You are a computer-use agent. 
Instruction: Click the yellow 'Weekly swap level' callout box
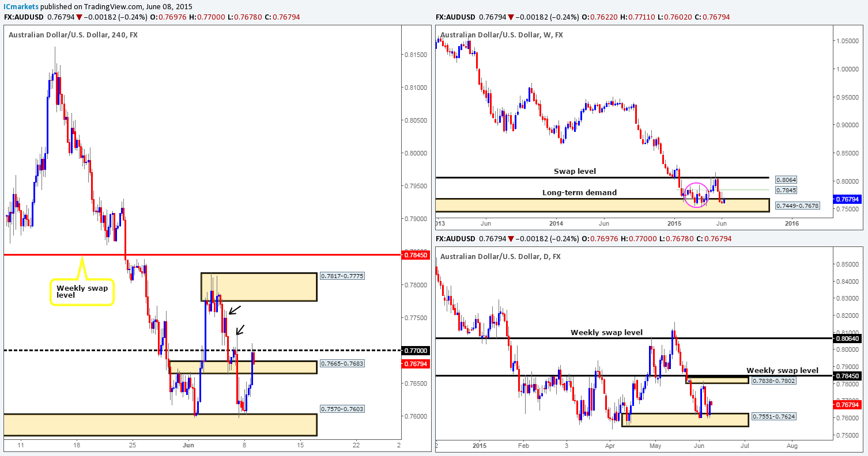click(x=82, y=291)
